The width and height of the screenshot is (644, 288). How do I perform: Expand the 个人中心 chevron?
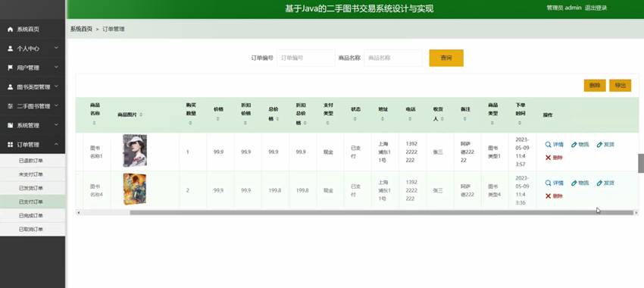click(x=56, y=48)
